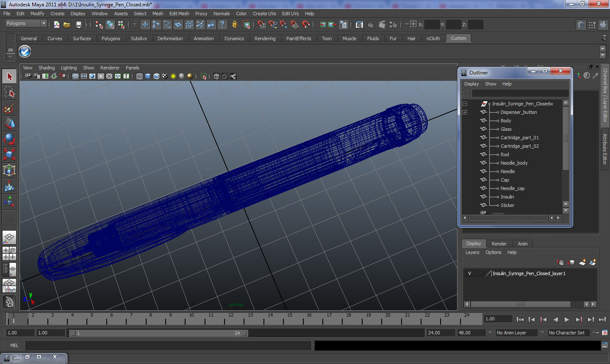The height and width of the screenshot is (364, 610).
Task: Click the MEL command line field
Action: (168, 345)
